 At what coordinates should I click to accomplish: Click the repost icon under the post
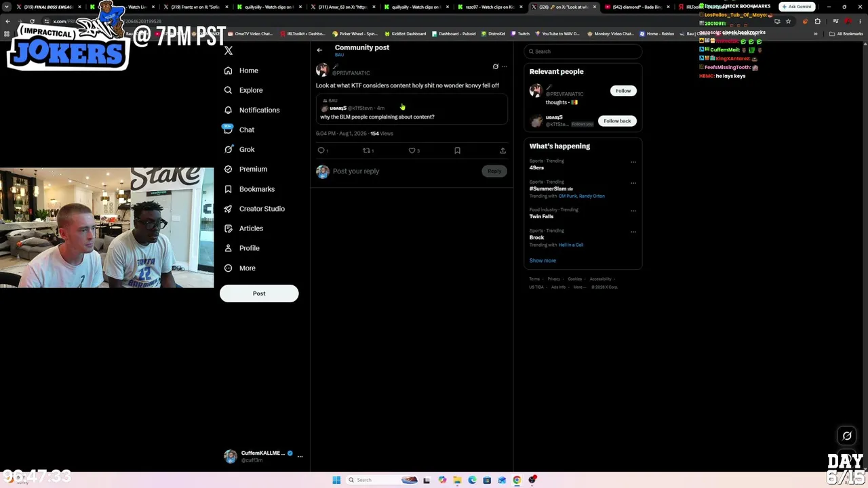point(367,150)
